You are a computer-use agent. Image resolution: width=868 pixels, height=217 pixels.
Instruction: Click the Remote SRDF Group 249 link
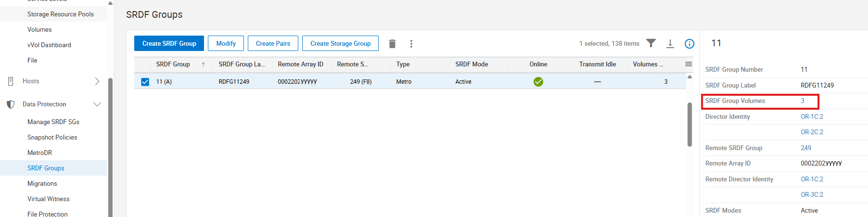pos(806,148)
